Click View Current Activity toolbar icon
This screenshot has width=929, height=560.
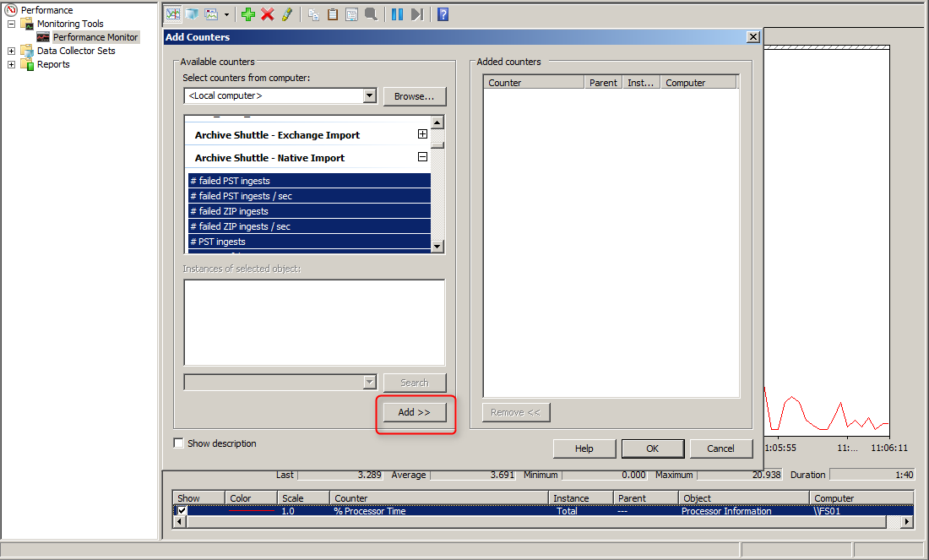point(173,14)
